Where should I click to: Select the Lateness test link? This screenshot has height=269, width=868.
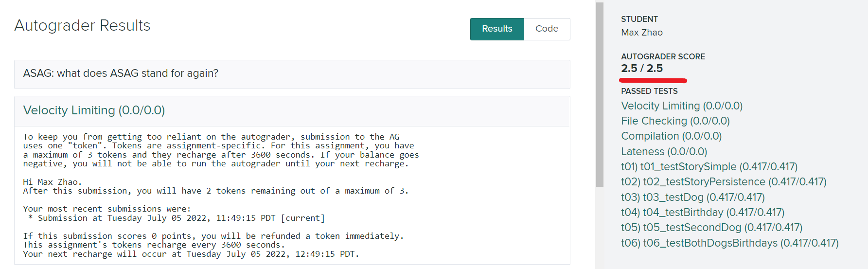coord(664,152)
